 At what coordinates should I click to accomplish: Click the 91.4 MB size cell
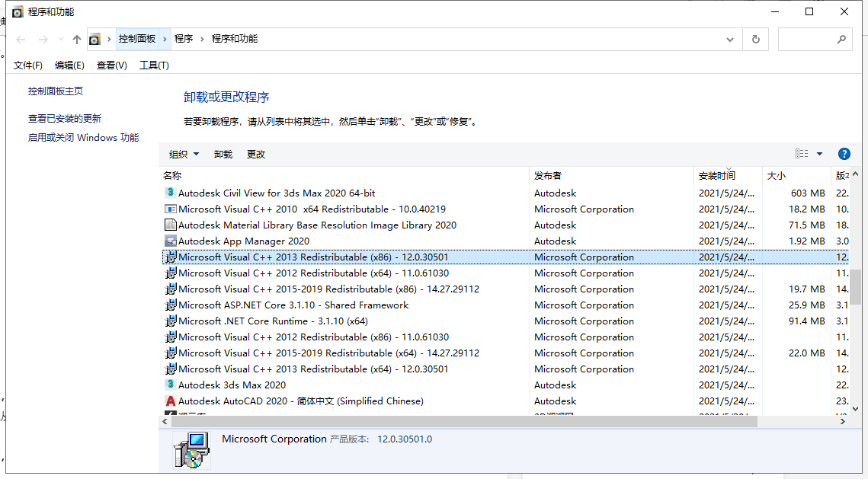click(x=806, y=321)
